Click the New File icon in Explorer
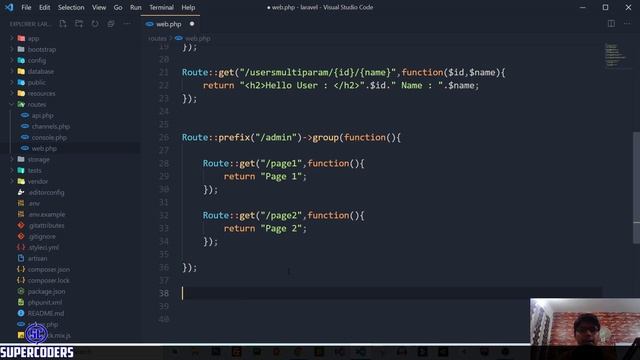The height and width of the screenshot is (360, 640). pos(63,24)
